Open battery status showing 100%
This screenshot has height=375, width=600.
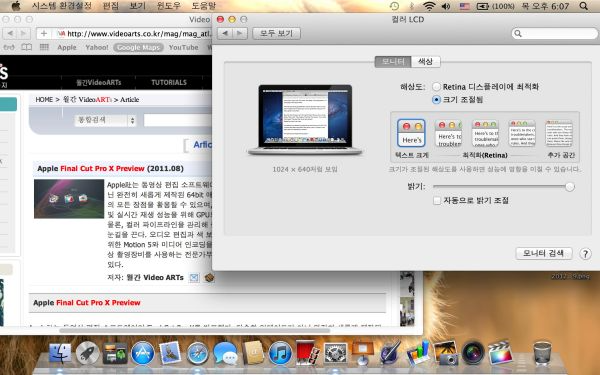click(x=496, y=6)
